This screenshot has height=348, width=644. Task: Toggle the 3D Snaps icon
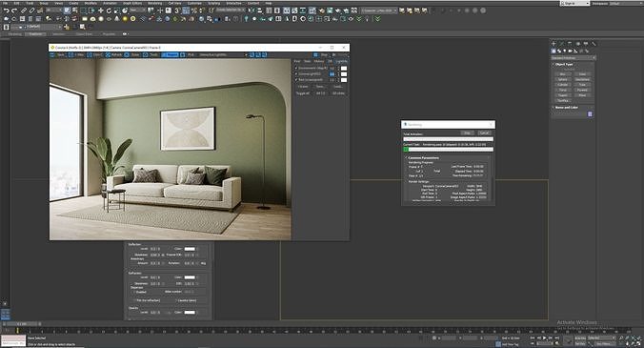click(x=177, y=10)
